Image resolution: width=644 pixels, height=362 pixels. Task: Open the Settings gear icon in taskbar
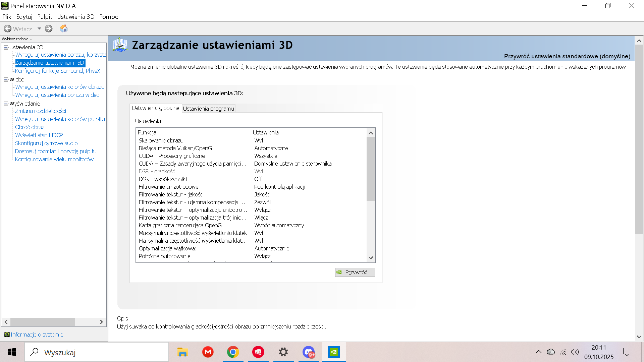283,352
